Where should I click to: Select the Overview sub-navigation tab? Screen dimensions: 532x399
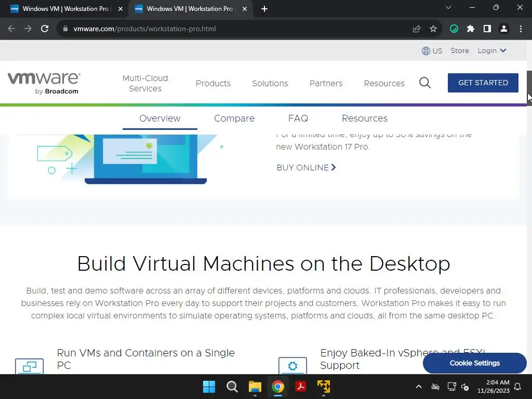click(160, 118)
